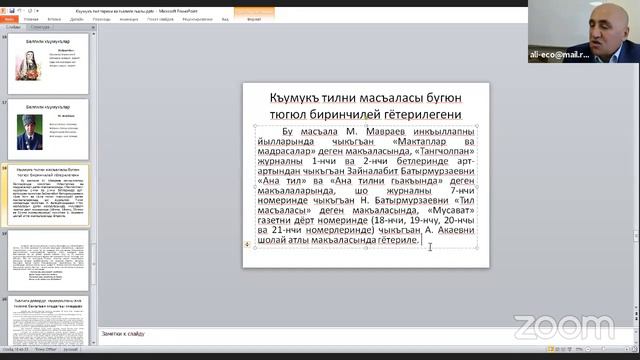Click the Save icon in quick access toolbar
The width and height of the screenshot is (640, 360).
[12, 11]
